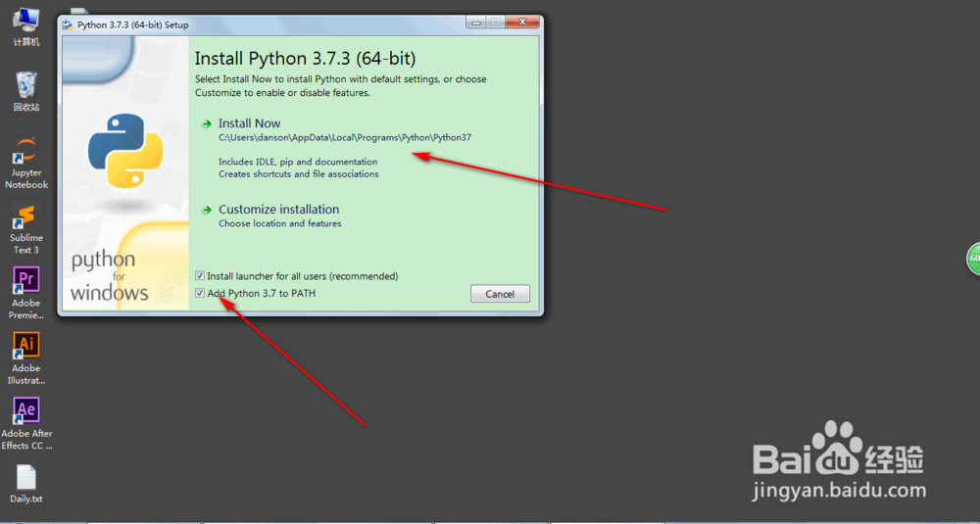Screen dimensions: 980x524
Task: Click the 'Creates shortcuts and file associations' text
Action: (298, 174)
